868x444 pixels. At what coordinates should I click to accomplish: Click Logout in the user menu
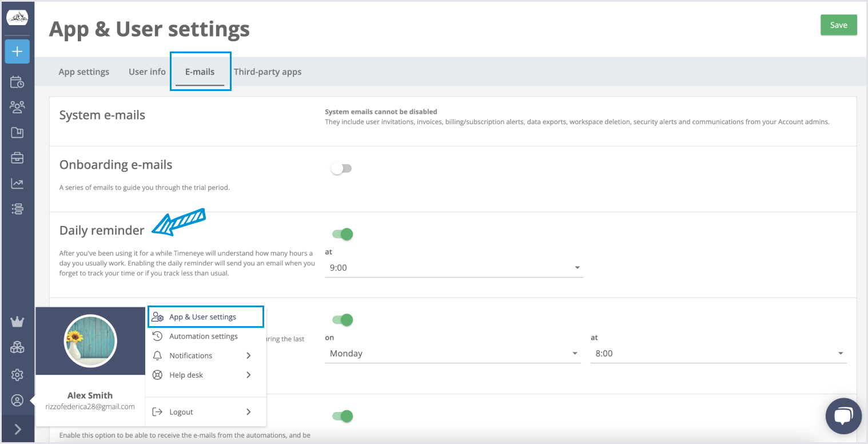point(181,412)
